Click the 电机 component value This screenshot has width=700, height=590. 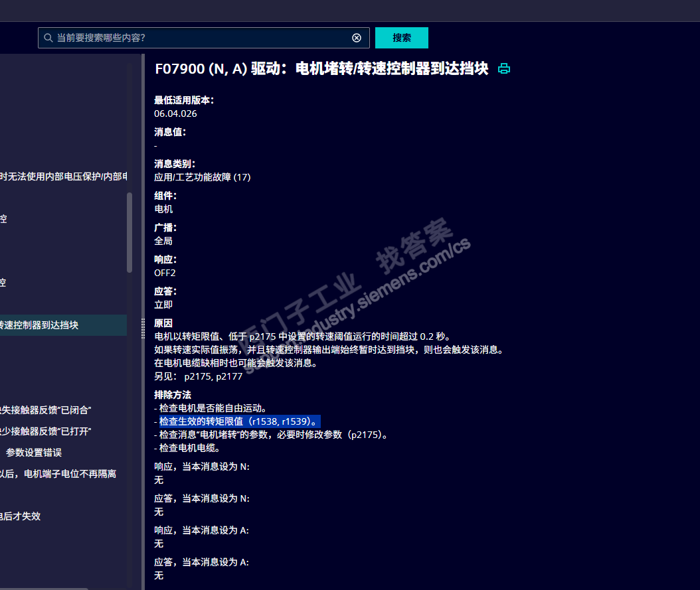[x=163, y=209]
